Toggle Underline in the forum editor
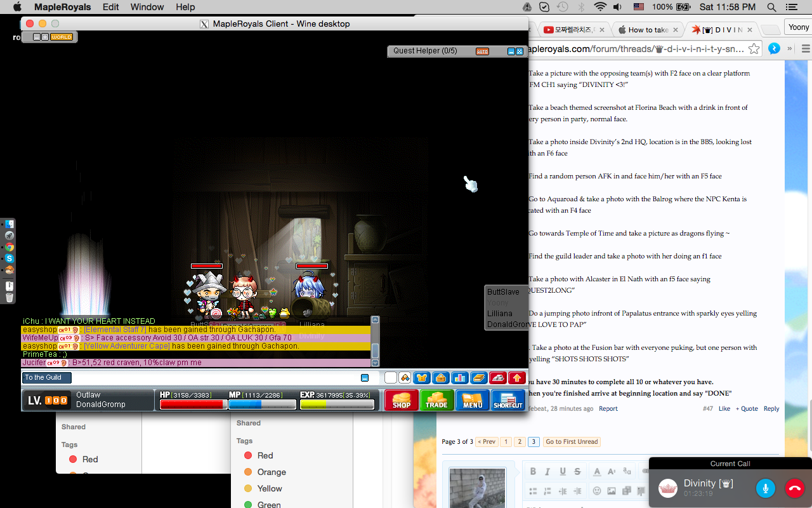Screen dimensions: 812x508 click(563, 471)
